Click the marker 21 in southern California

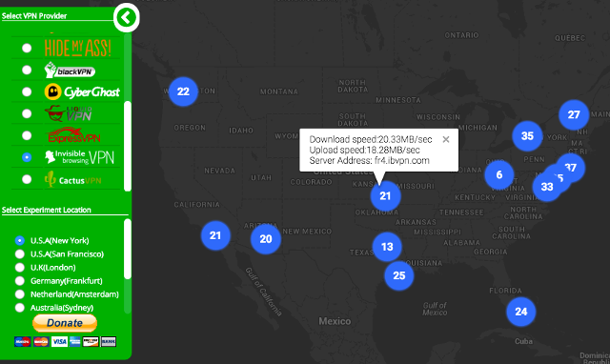point(215,235)
